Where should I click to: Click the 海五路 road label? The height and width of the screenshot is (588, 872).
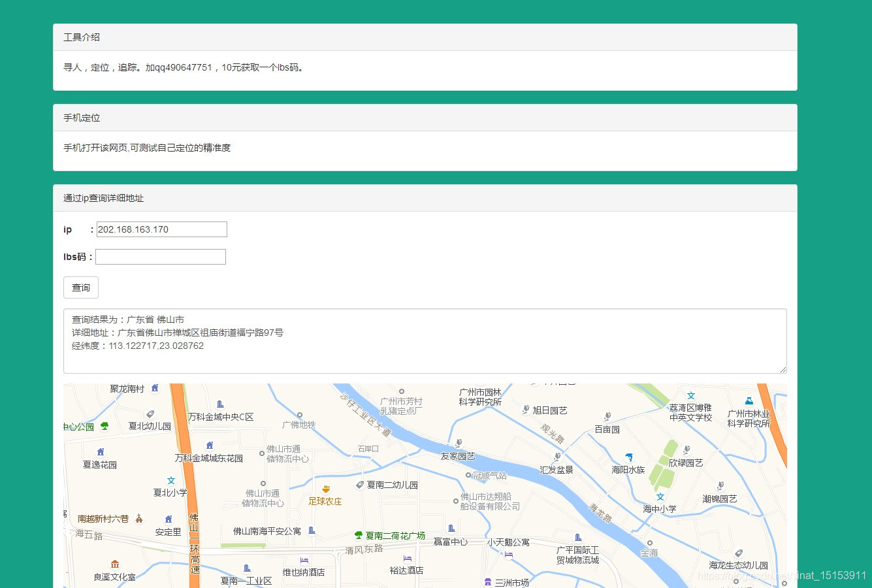[89, 534]
